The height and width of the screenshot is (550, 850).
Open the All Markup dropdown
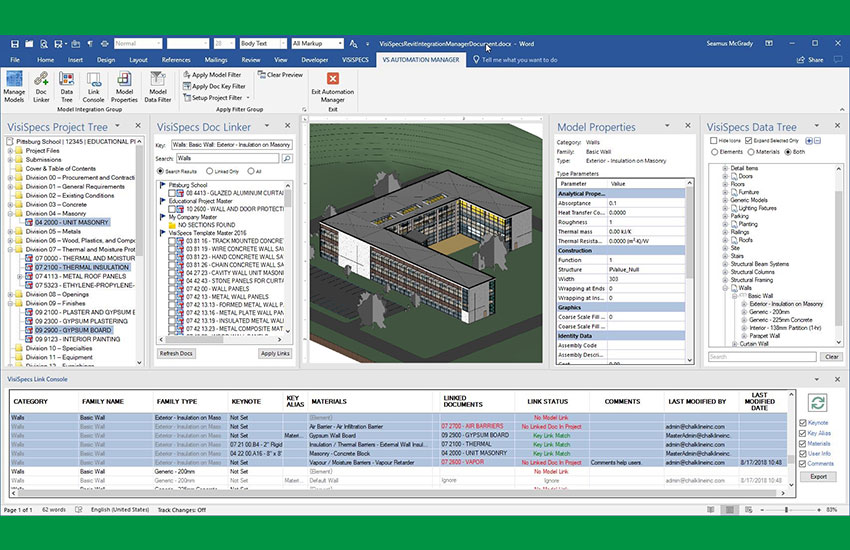(316, 44)
